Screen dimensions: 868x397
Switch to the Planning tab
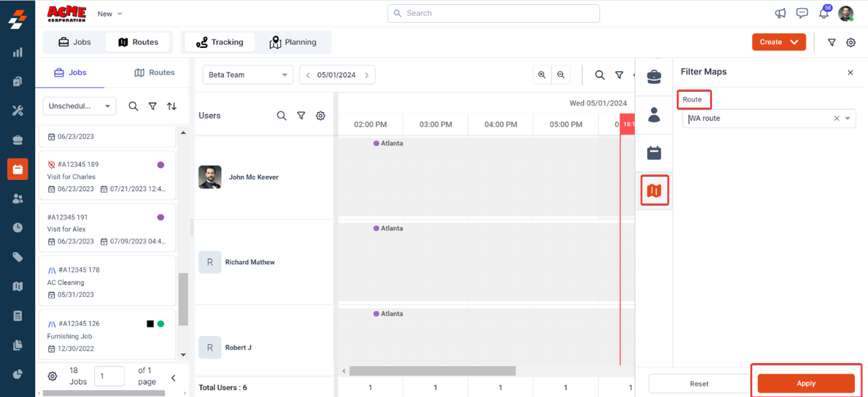(x=293, y=42)
